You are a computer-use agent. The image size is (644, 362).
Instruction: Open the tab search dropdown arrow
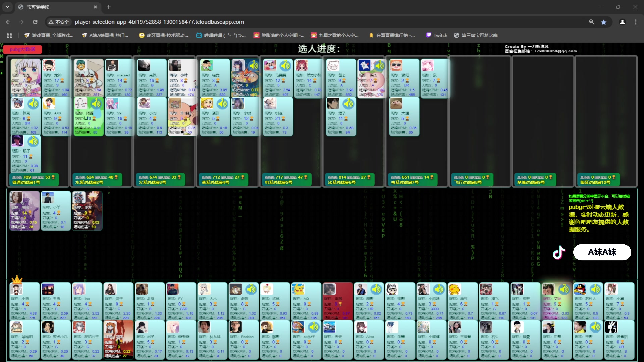coord(7,7)
